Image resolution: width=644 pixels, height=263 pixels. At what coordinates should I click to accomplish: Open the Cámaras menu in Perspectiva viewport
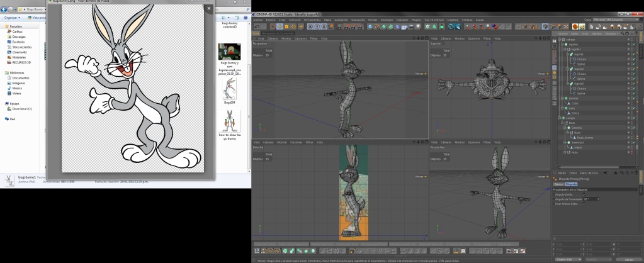tap(273, 38)
